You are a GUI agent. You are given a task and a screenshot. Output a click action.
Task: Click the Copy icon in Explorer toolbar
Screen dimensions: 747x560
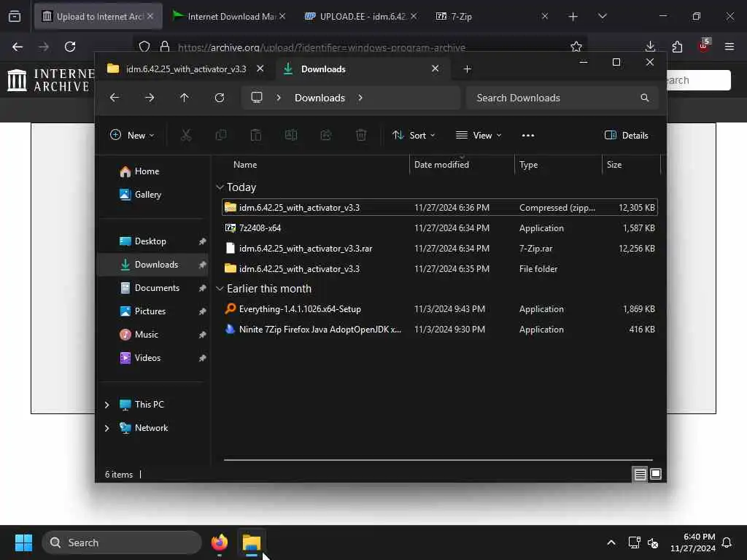(220, 135)
